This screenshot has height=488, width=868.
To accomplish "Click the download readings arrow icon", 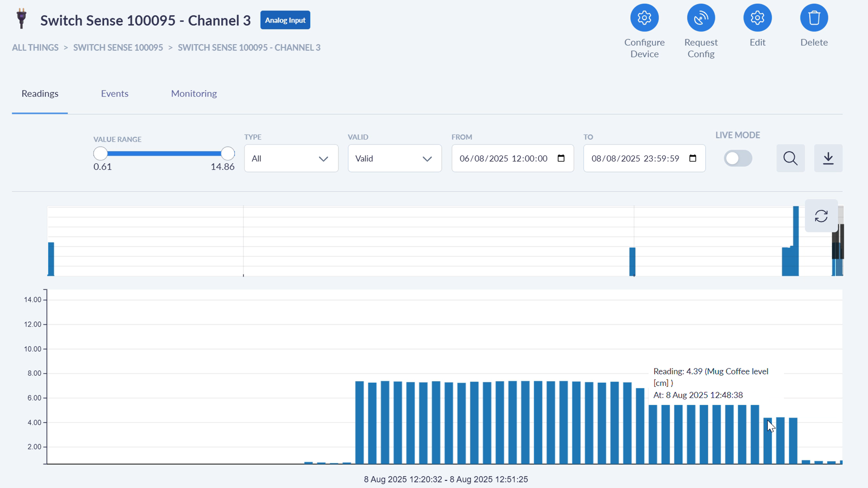I will [x=828, y=158].
